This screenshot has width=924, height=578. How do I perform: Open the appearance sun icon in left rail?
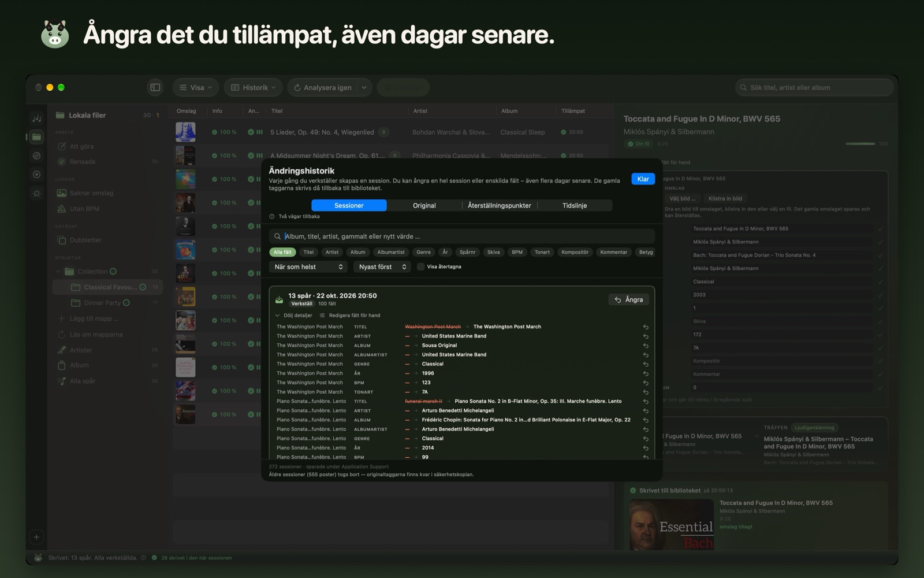[36, 194]
